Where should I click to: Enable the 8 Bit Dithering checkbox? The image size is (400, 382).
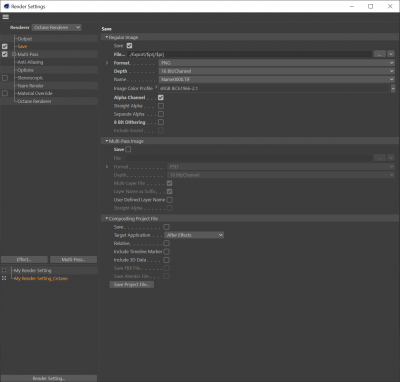(161, 122)
